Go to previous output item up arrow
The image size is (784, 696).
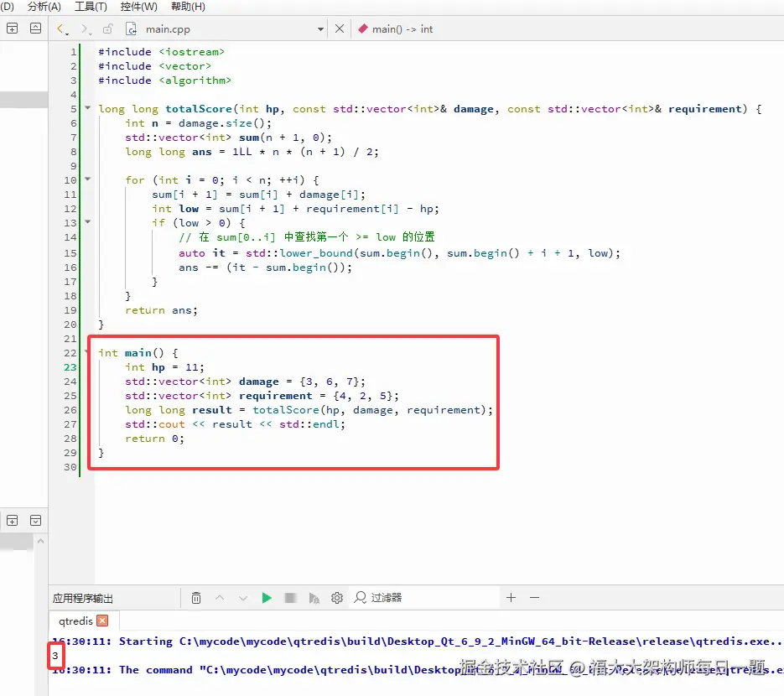(x=220, y=598)
